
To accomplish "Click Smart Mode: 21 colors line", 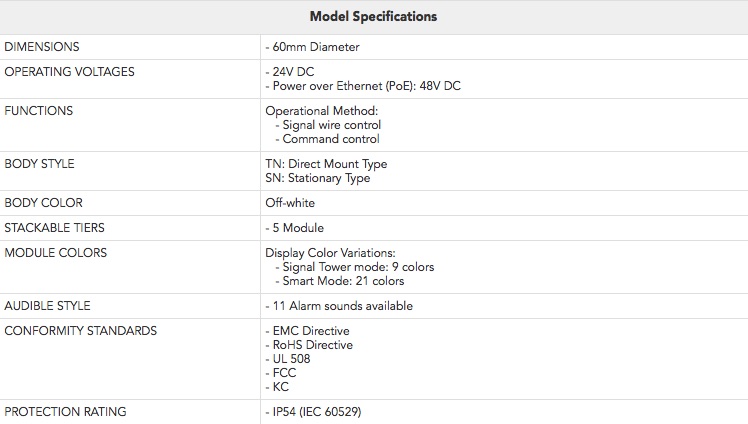I will click(340, 280).
